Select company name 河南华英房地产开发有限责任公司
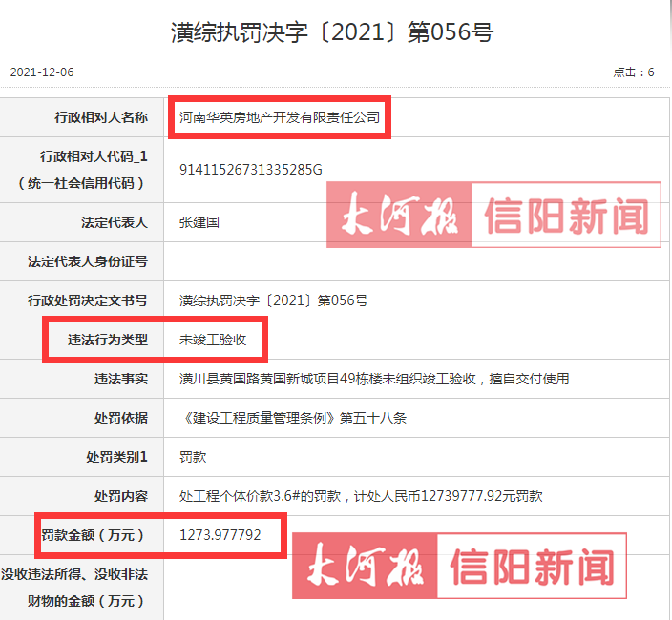The width and height of the screenshot is (672, 620). pyautogui.click(x=280, y=117)
